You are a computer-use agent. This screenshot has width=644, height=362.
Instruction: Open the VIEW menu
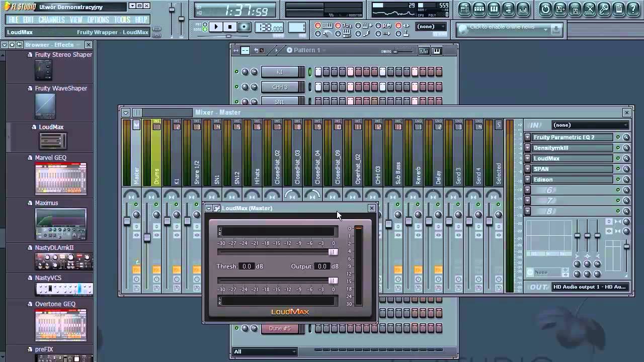(x=76, y=20)
